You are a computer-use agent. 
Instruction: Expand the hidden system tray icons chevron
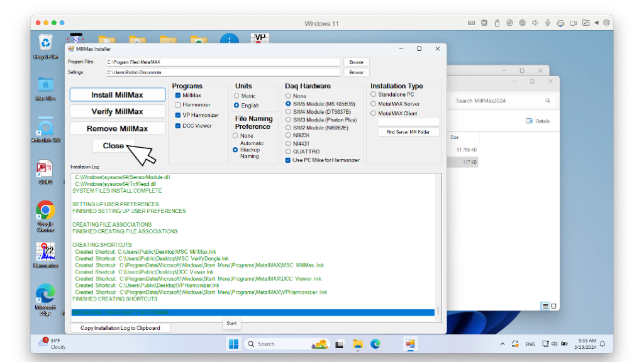502,344
